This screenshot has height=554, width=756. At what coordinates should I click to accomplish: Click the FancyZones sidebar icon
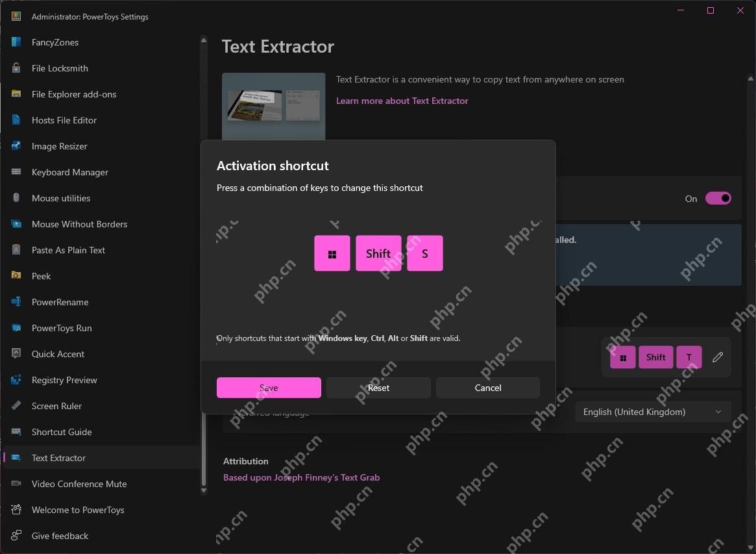[x=16, y=42]
